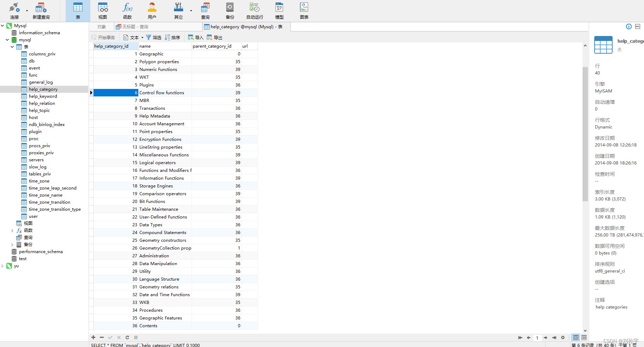Click the Filter (筛选) button
Screen dimensions: 644x347
coord(154,37)
